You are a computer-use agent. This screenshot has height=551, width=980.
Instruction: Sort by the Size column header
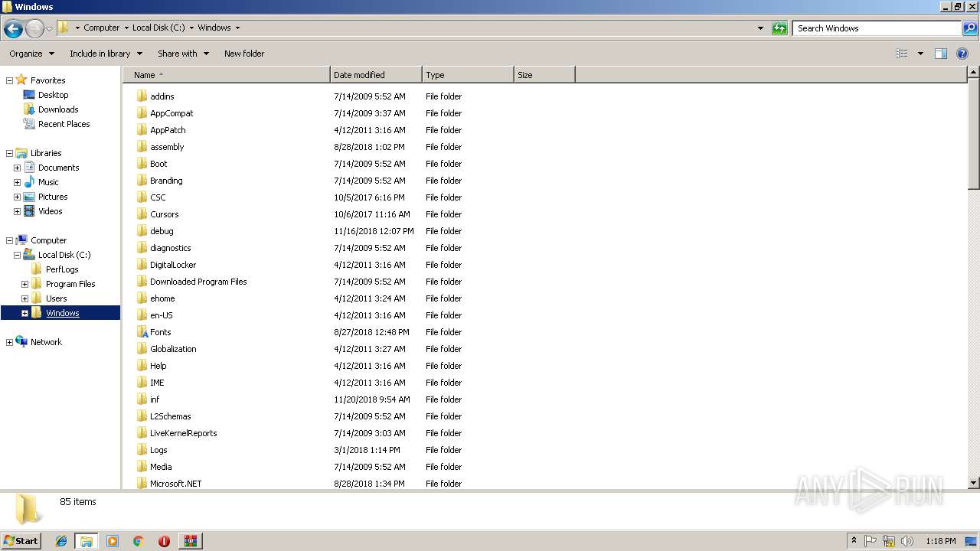(x=544, y=75)
